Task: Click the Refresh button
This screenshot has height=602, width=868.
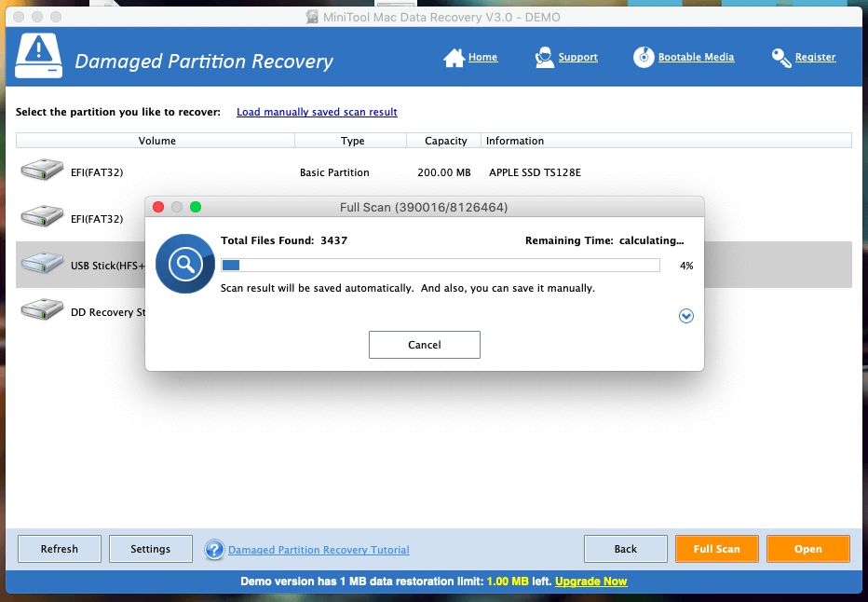Action: (60, 549)
